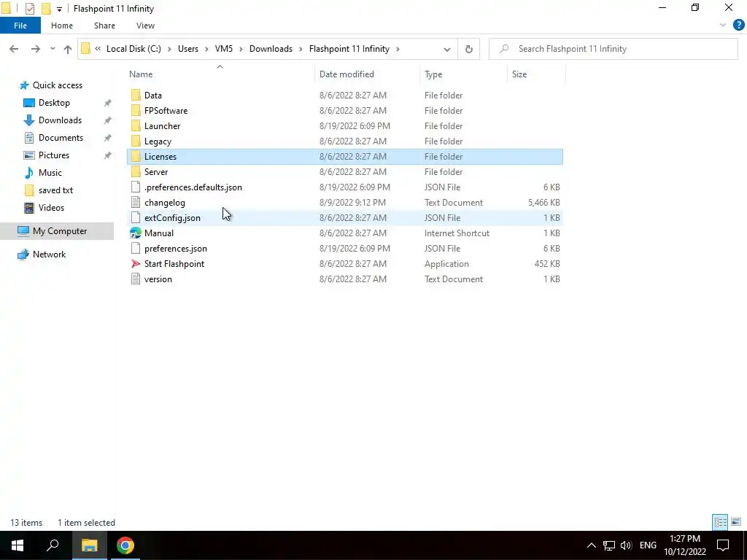Screen dimensions: 747x560
Task: Open recent locations dropdown arrow
Action: [53, 49]
